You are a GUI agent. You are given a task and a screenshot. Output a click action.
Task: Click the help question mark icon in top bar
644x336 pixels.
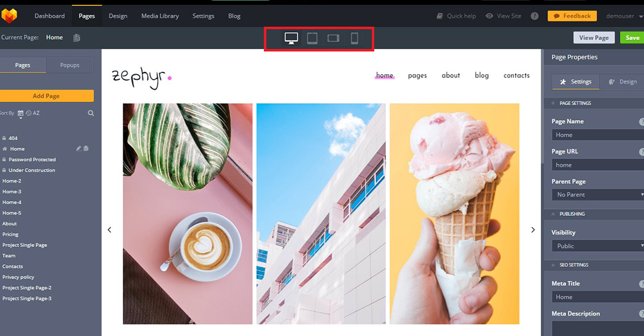534,16
